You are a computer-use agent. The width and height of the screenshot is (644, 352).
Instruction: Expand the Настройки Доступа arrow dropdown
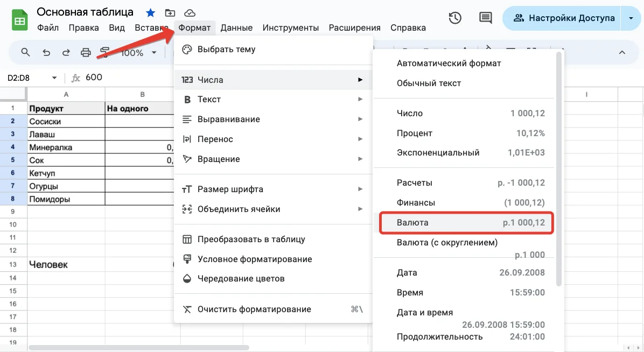[x=631, y=18]
